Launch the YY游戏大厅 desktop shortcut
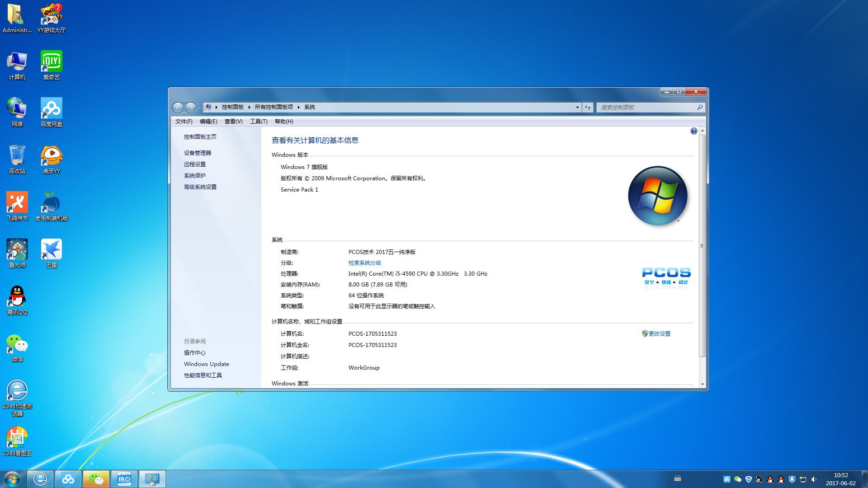868x488 pixels. point(52,18)
